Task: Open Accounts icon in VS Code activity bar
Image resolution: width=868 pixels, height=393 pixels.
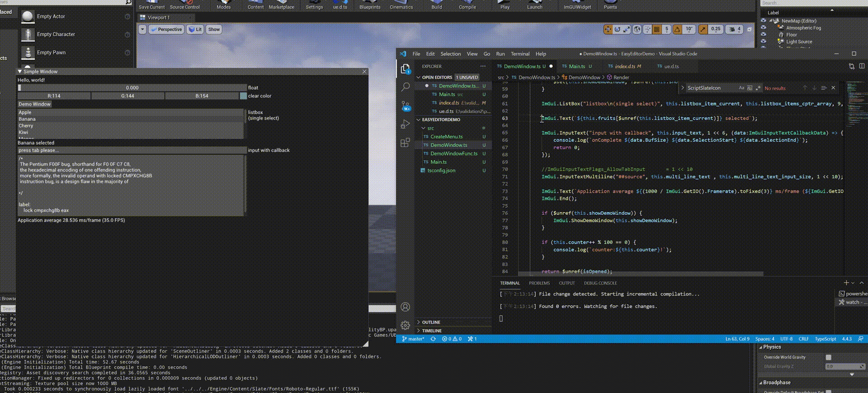Action: point(406,307)
